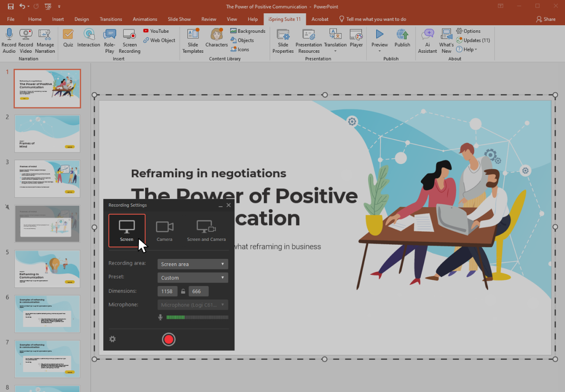Click the microphone level meter

[x=197, y=317]
